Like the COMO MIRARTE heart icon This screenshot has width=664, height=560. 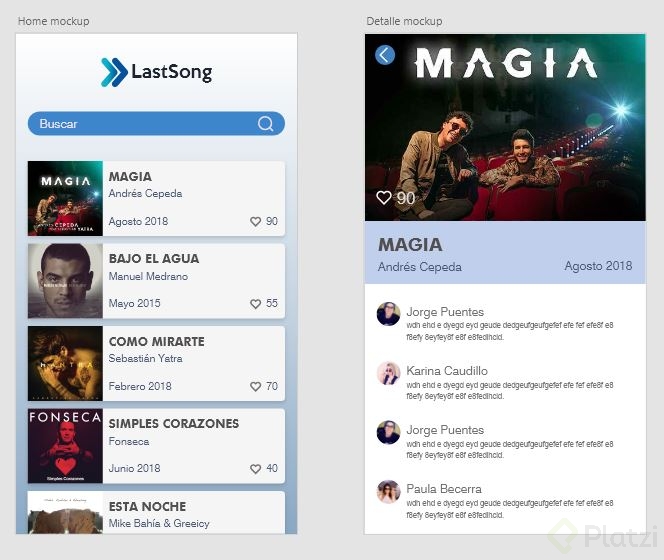(255, 386)
